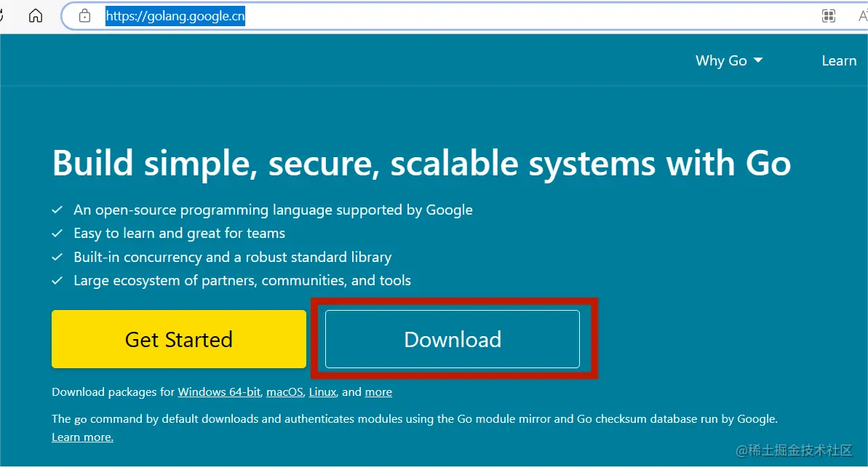
Task: Click 'Built-in concurrency and a robust standard library'
Action: [233, 257]
